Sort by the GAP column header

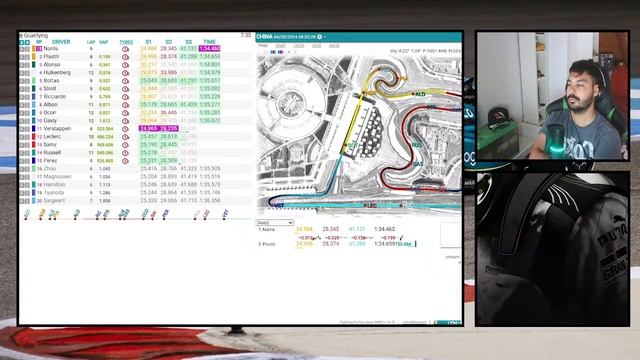(x=104, y=42)
